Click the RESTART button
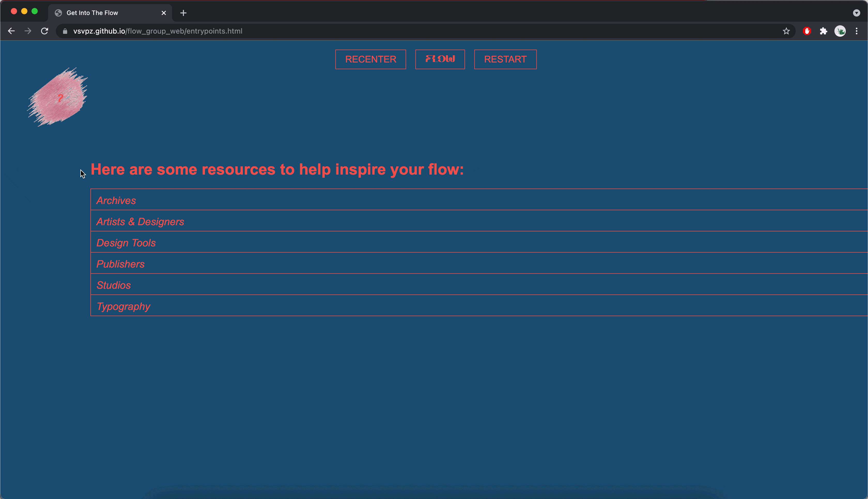This screenshot has width=868, height=499. (x=505, y=59)
